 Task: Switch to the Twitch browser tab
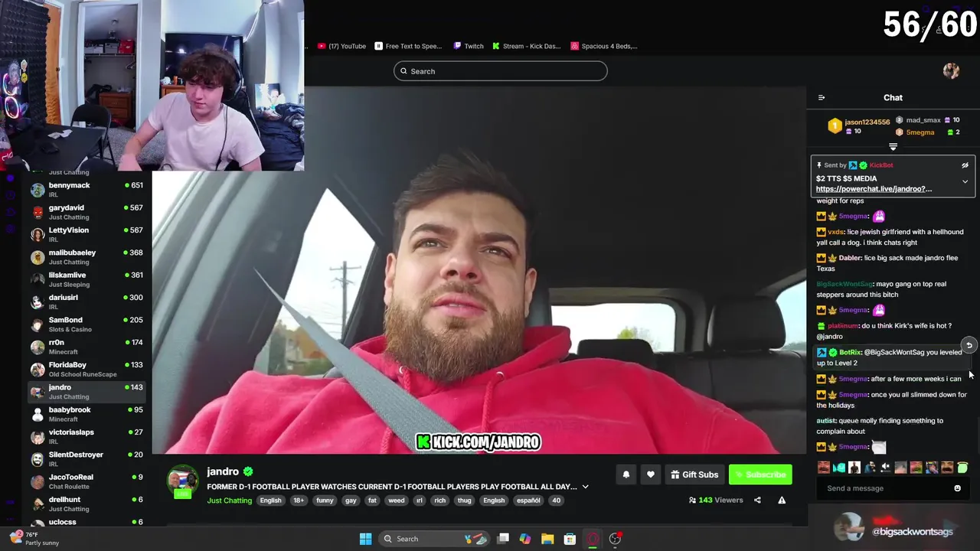pos(469,46)
